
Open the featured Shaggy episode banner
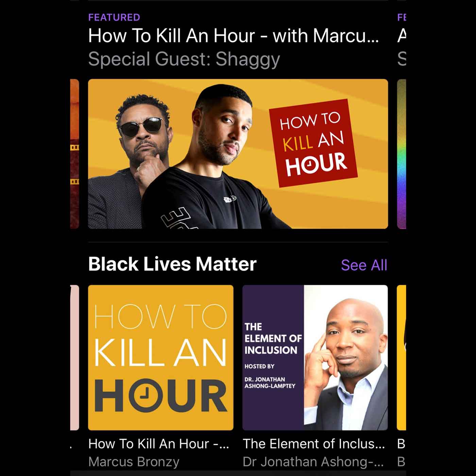click(x=238, y=154)
